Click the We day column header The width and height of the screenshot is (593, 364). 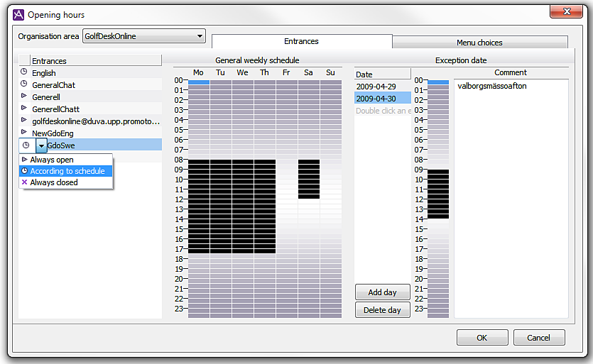point(242,72)
